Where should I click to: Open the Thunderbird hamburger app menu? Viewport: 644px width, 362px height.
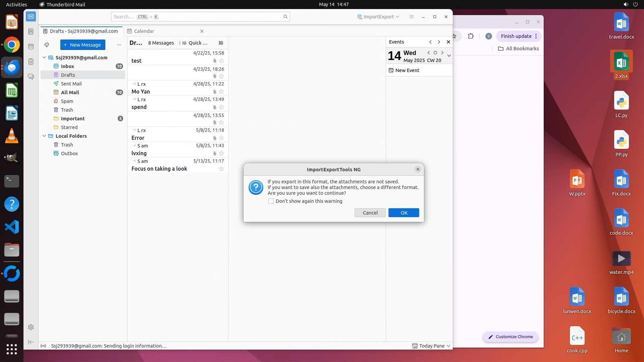click(x=412, y=17)
